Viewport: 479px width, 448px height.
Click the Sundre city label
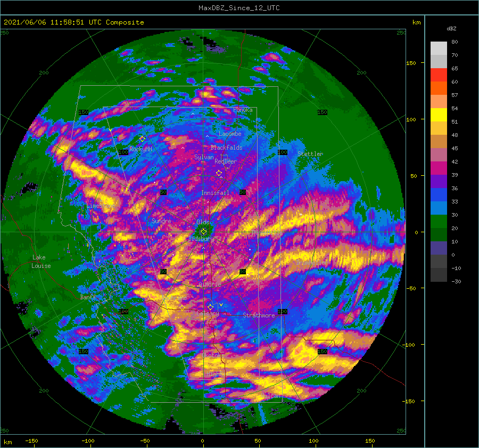tap(162, 221)
